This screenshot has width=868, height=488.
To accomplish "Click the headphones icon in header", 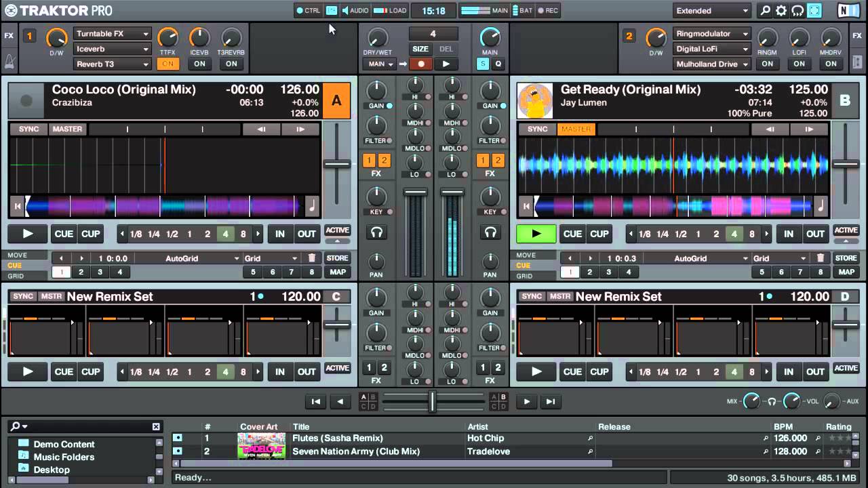I will click(797, 10).
